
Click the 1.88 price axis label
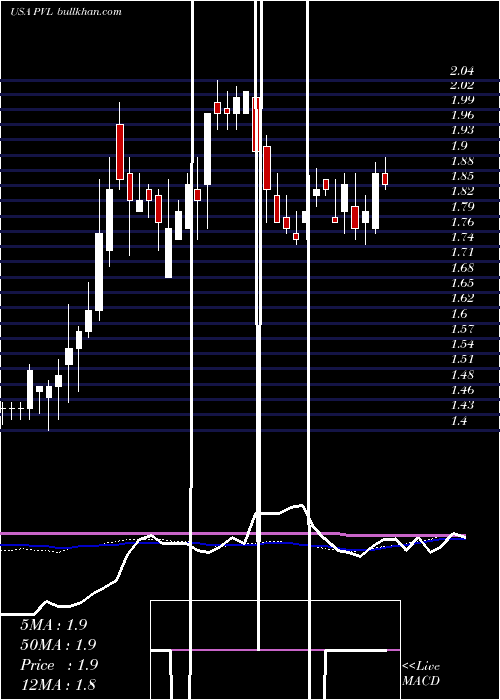pos(462,161)
